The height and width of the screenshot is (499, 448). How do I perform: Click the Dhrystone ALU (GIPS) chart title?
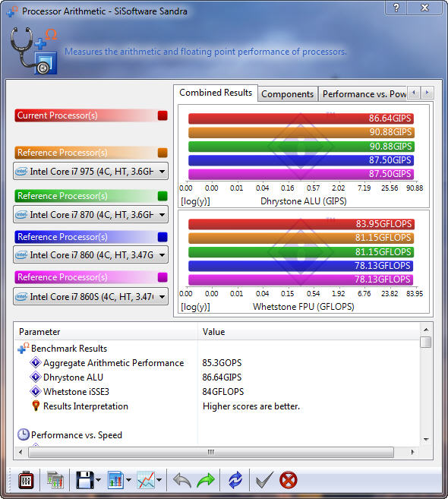pos(304,201)
